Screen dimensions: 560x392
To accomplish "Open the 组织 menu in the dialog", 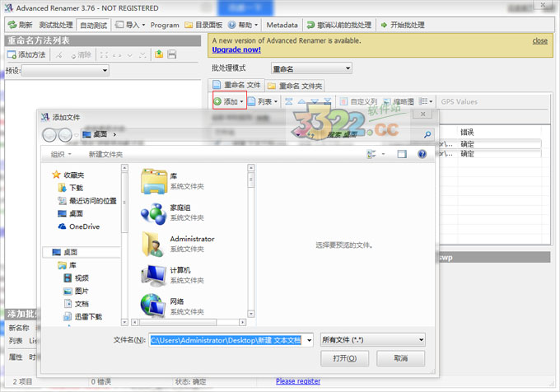I will click(x=61, y=154).
